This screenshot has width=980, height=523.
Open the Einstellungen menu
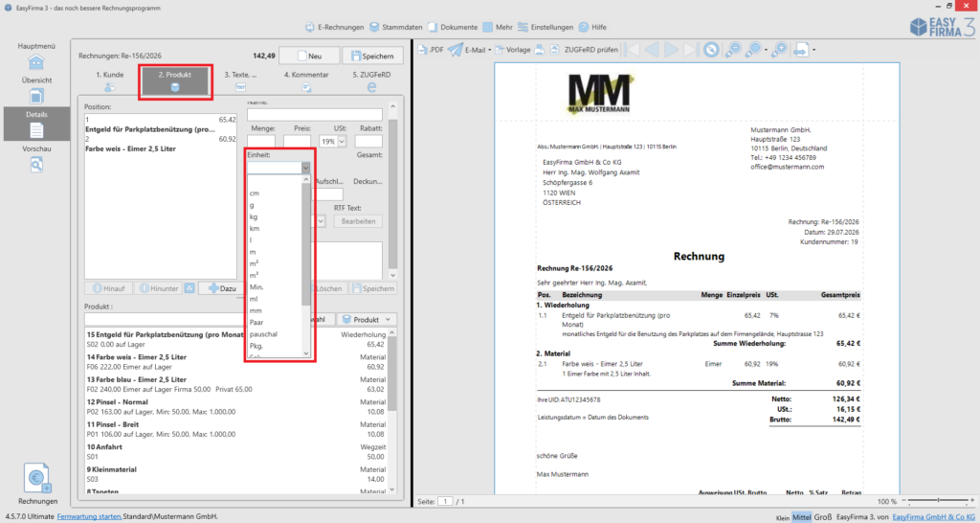[545, 27]
